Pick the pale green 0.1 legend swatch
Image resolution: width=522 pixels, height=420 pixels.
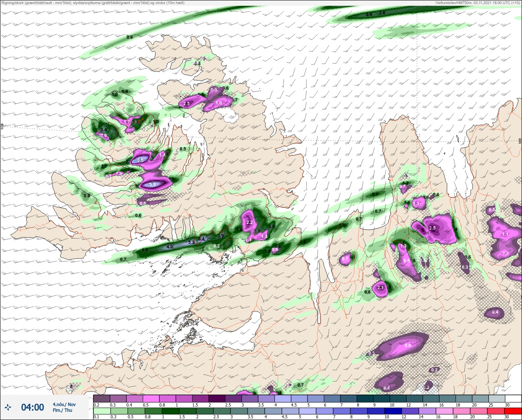102,411
